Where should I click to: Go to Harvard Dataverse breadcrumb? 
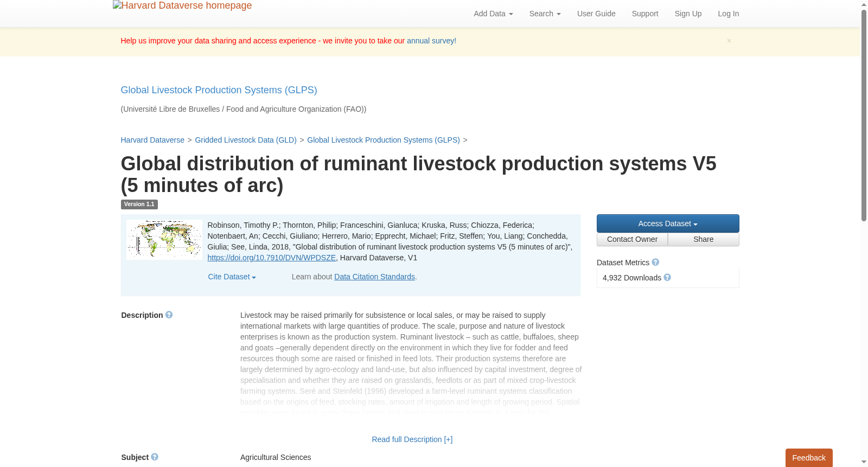[x=152, y=140]
